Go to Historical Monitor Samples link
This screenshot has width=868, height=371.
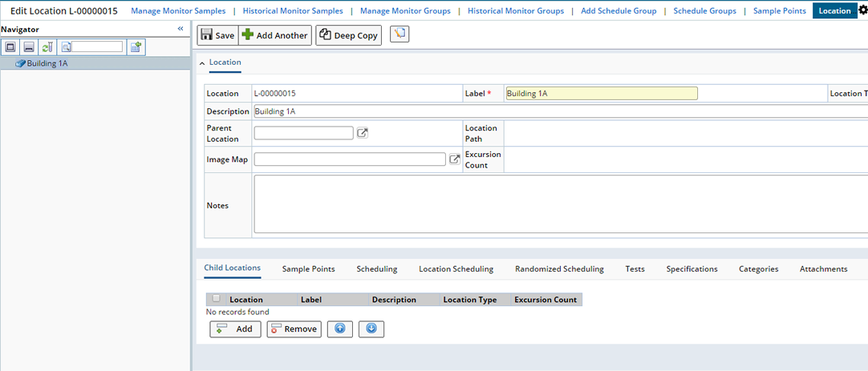coord(293,10)
